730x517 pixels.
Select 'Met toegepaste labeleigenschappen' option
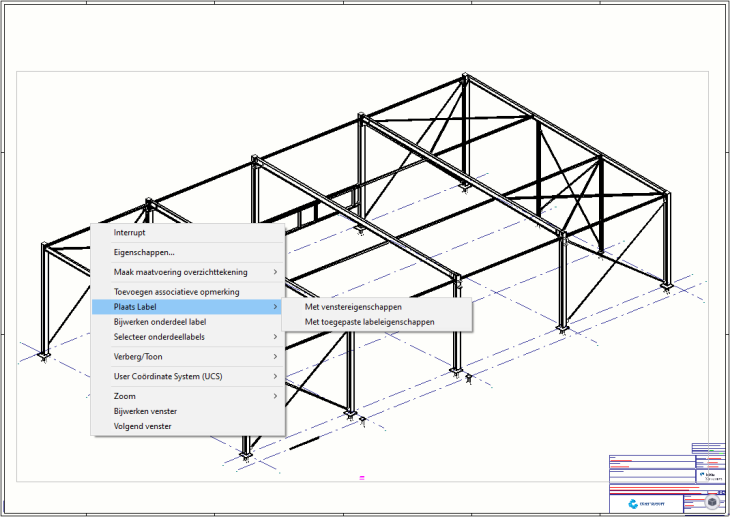369,322
